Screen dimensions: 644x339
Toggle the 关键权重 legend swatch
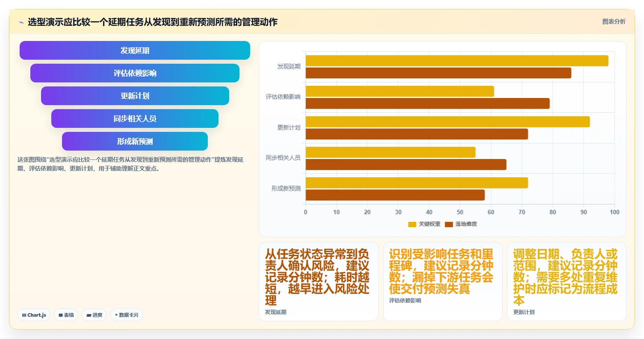(x=412, y=224)
